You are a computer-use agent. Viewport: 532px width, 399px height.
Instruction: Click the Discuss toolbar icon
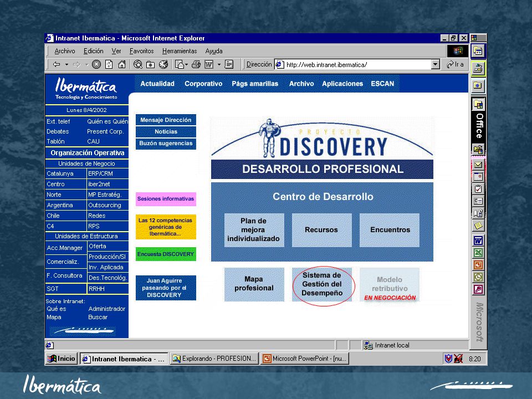coord(229,64)
